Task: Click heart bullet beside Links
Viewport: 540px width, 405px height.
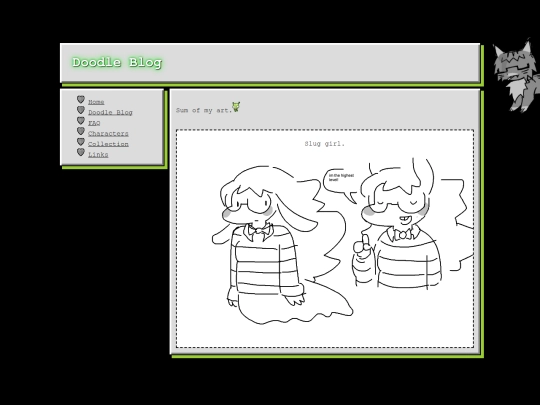Action: tap(81, 152)
